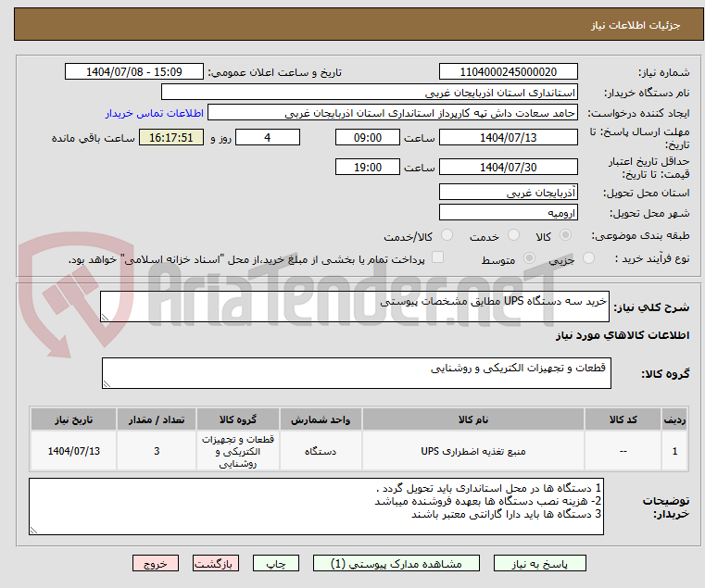Click the شماره نیاز number field
The height and width of the screenshot is (588, 705).
pyautogui.click(x=508, y=72)
